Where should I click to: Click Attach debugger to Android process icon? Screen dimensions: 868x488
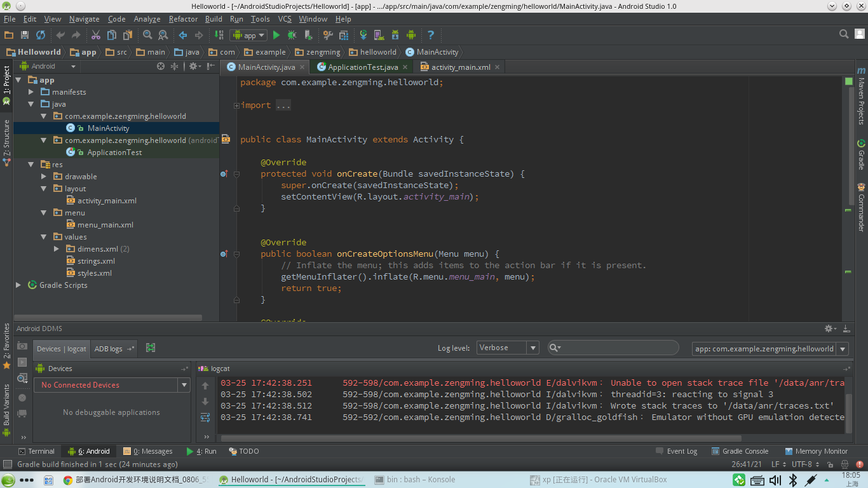click(x=308, y=35)
